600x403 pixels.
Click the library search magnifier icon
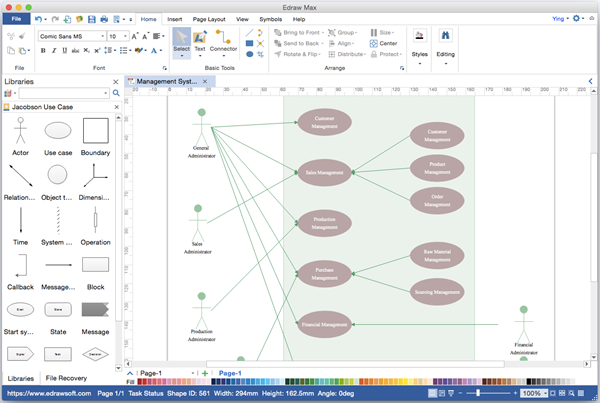(116, 93)
